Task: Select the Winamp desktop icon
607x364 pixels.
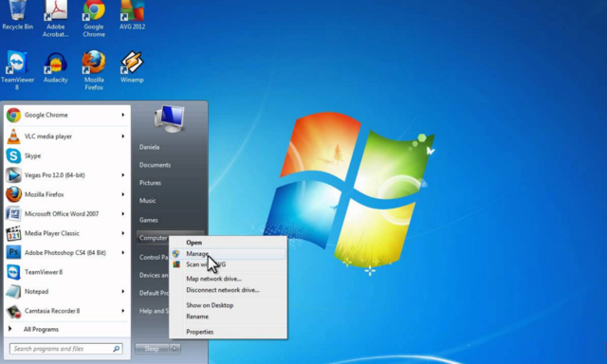Action: click(132, 67)
